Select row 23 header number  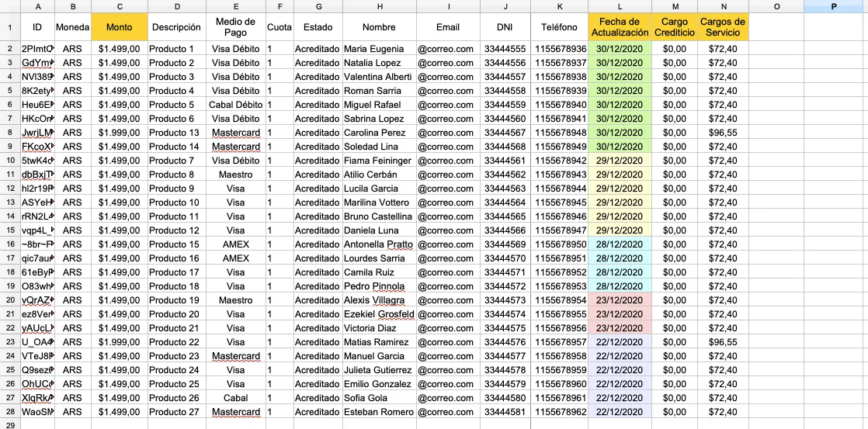10,342
